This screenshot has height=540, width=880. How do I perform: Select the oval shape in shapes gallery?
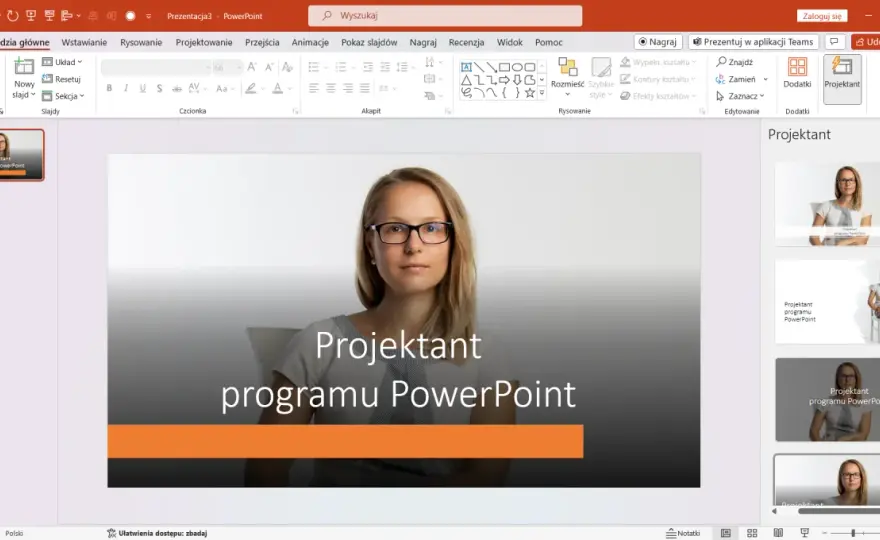517,67
